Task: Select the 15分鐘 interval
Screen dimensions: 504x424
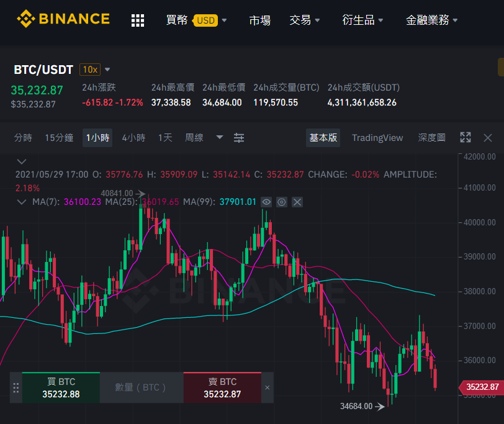Action: coord(59,138)
